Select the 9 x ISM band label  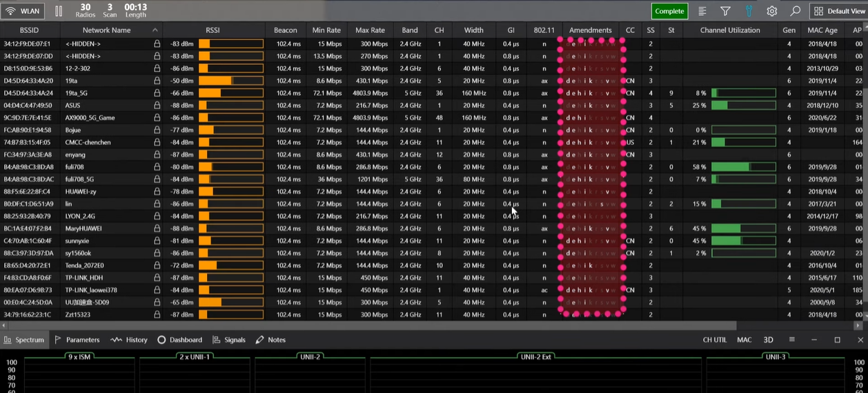click(x=80, y=357)
